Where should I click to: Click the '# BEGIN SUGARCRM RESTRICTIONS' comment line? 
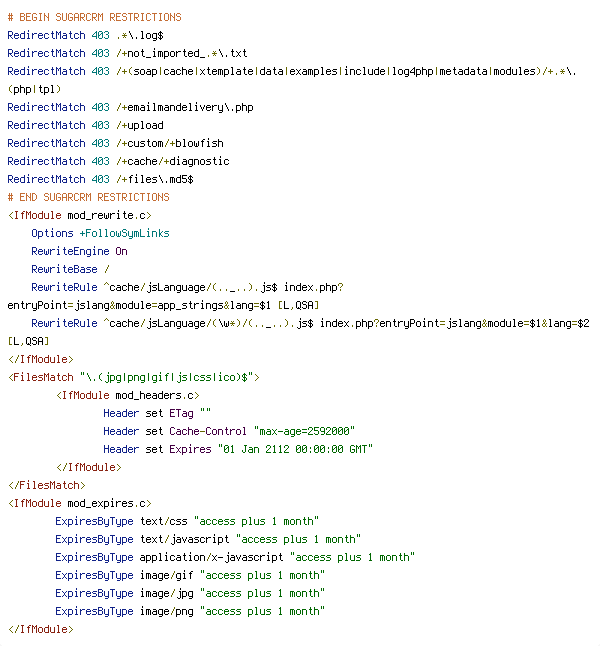(x=94, y=17)
